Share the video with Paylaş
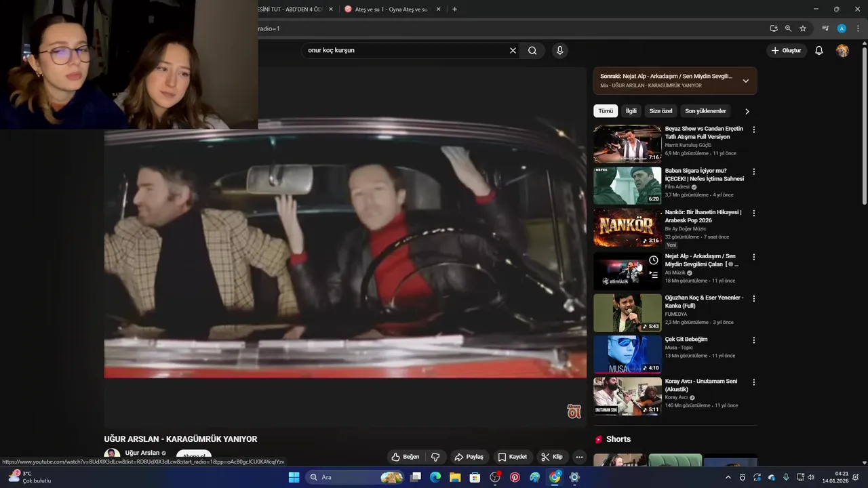 pyautogui.click(x=469, y=457)
